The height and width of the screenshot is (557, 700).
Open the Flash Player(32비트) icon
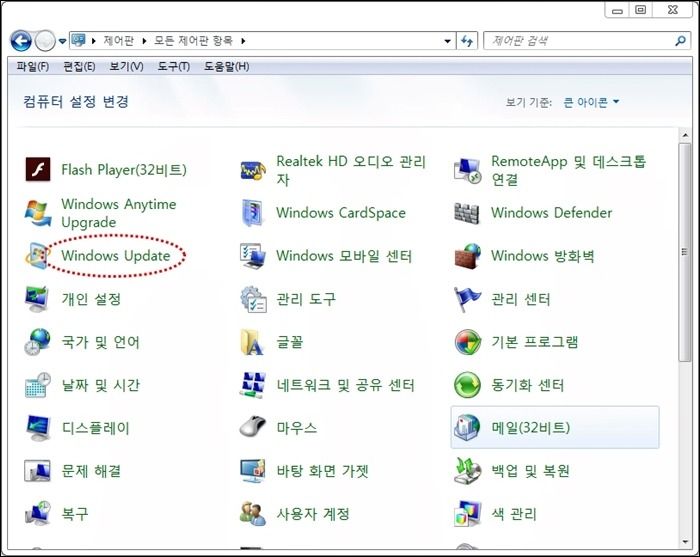38,170
